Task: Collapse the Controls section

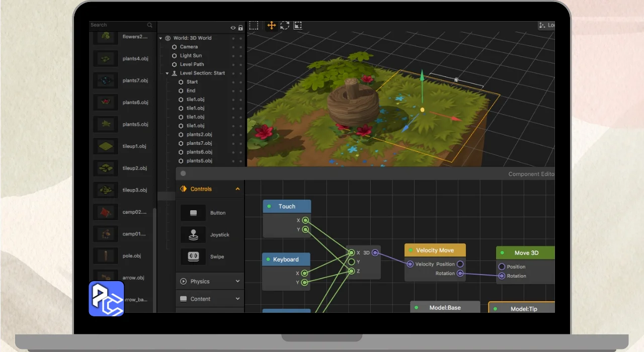Action: point(237,189)
